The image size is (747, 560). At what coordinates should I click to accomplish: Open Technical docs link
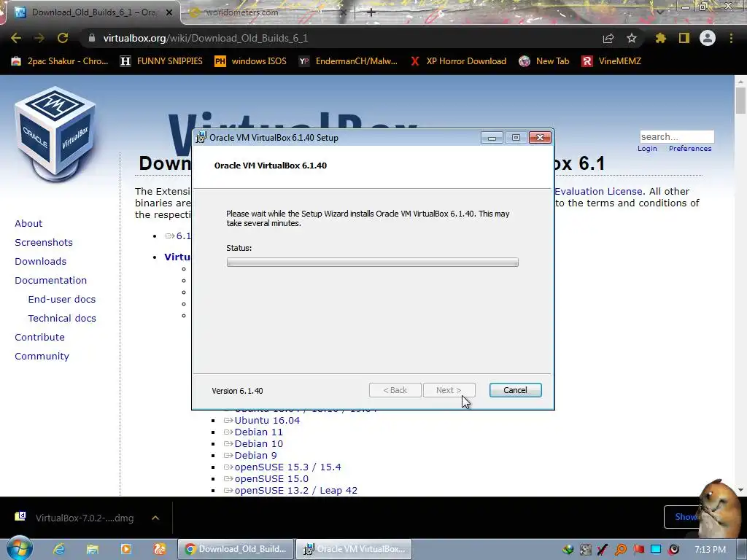point(62,318)
